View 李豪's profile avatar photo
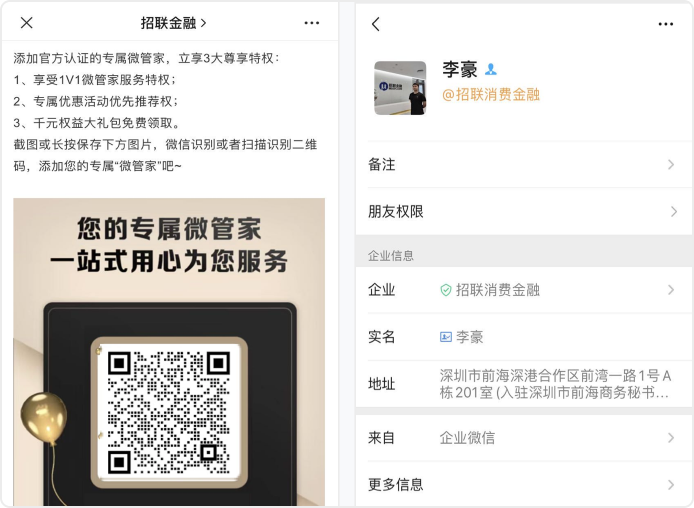This screenshot has width=694, height=508. point(400,88)
